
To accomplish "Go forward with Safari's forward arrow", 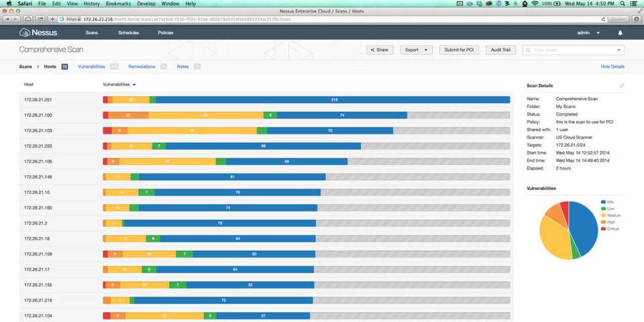I will coord(16,19).
